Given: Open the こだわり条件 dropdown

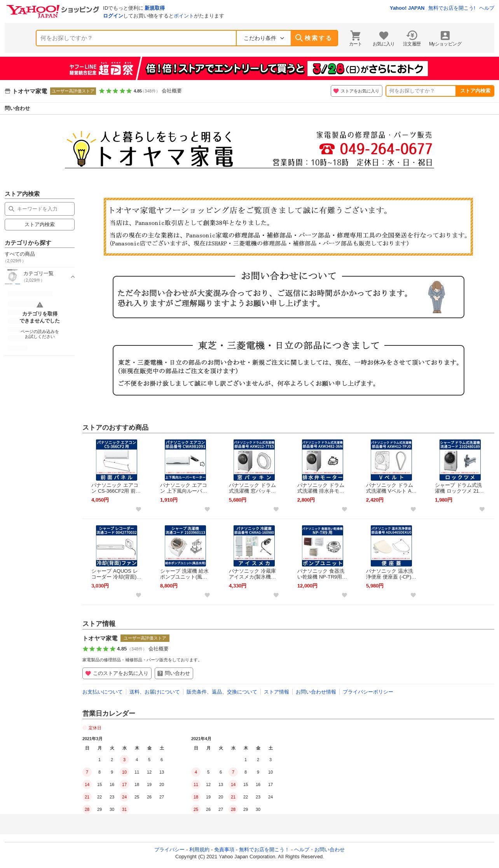Looking at the screenshot, I should 263,38.
